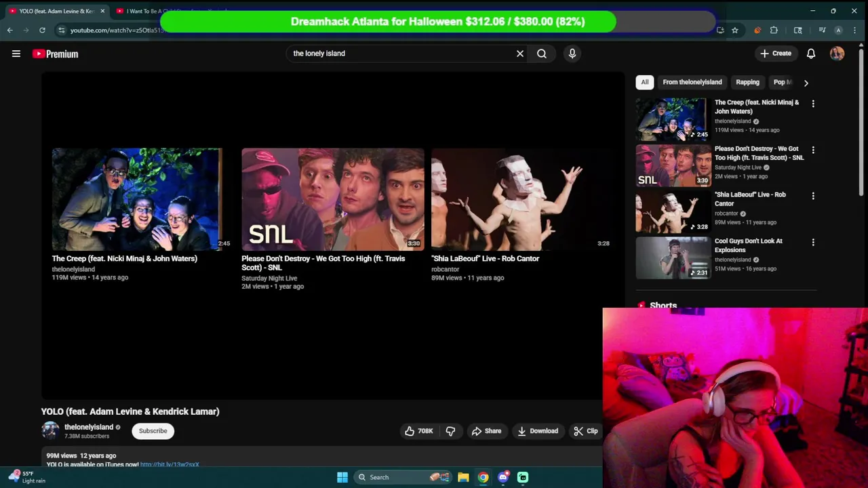This screenshot has width=868, height=488.
Task: Click robcantor channel name in sidebar
Action: [x=726, y=213]
